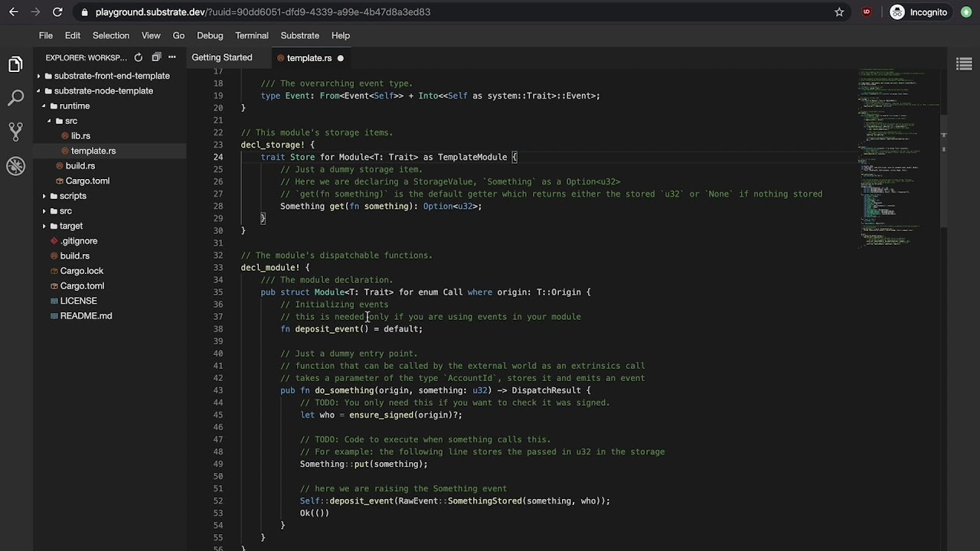Click 'ensure_signed(origin)?;' text

click(406, 415)
